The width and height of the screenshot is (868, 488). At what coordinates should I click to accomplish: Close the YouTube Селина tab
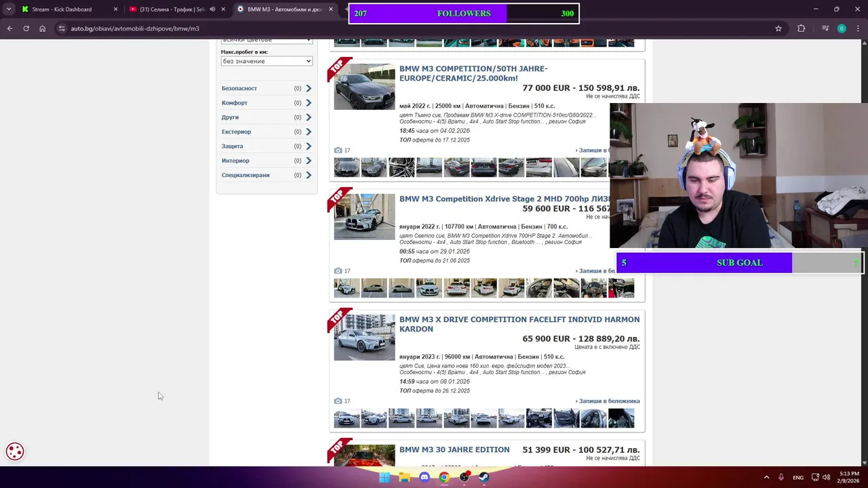pyautogui.click(x=223, y=9)
